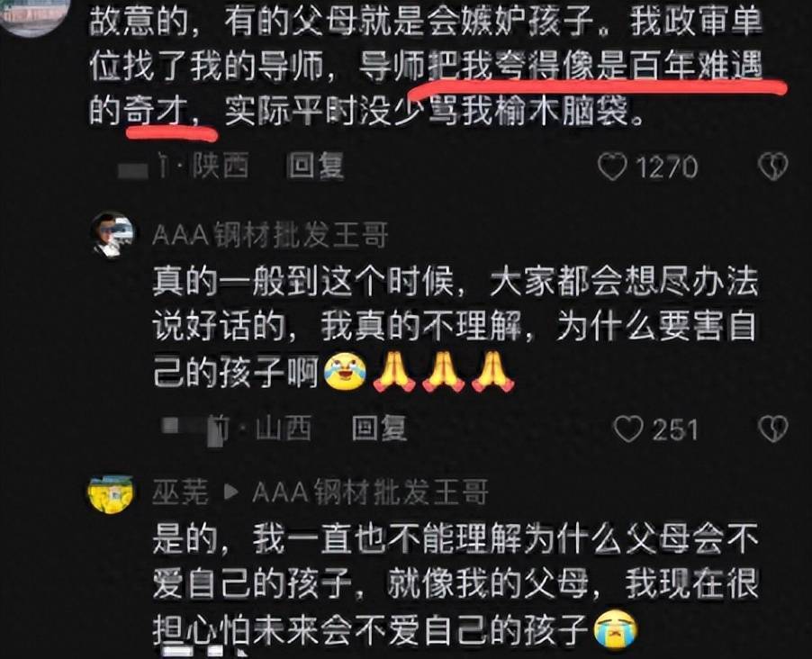Like the comment with 1270 likes
Image resolution: width=812 pixels, height=659 pixels.
[612, 167]
